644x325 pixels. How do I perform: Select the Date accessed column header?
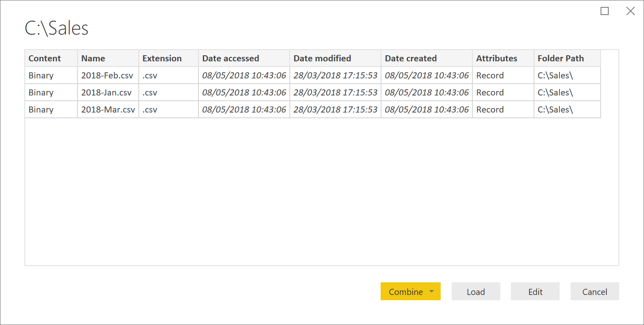(x=244, y=58)
